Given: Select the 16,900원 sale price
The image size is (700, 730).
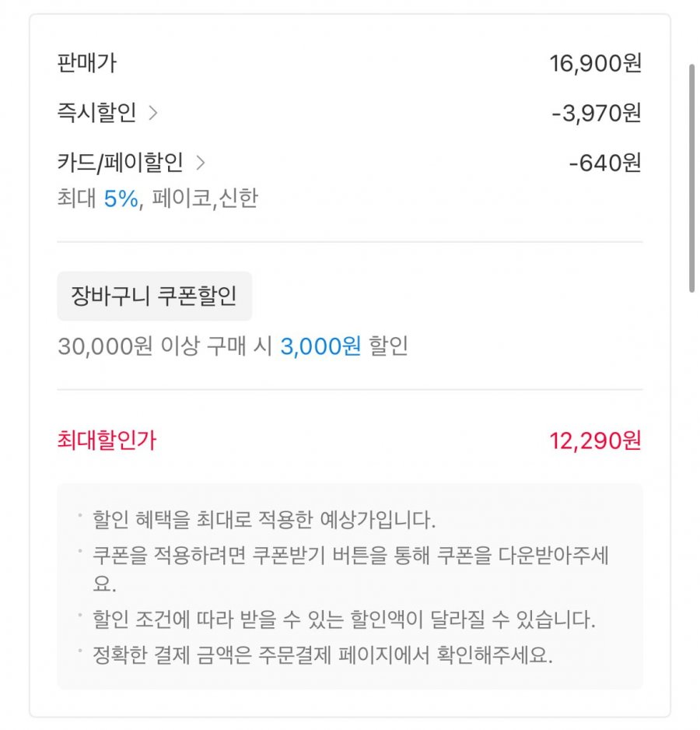Looking at the screenshot, I should [x=595, y=63].
